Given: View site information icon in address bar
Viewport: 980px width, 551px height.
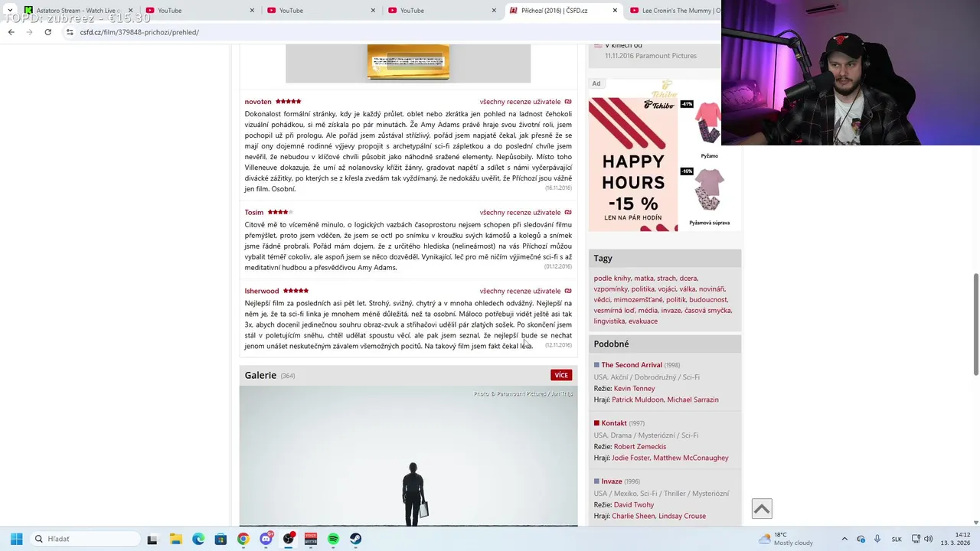Looking at the screenshot, I should click(70, 32).
